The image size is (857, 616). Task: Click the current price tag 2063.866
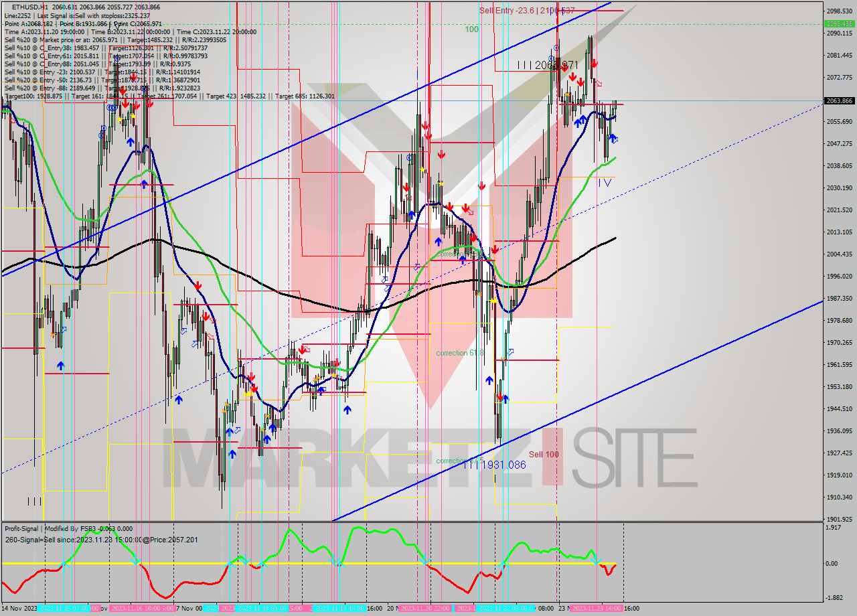839,100
